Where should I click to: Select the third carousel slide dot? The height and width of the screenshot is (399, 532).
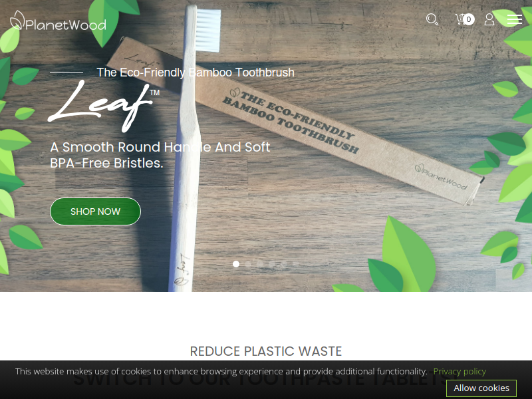pos(260,264)
